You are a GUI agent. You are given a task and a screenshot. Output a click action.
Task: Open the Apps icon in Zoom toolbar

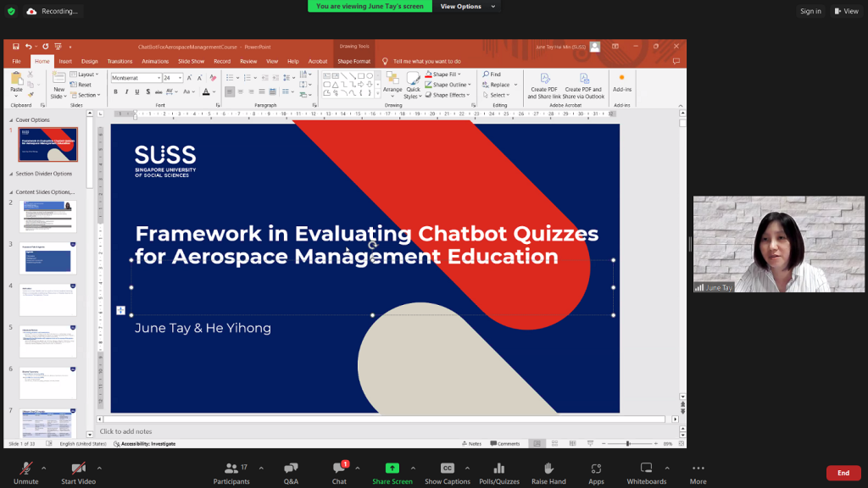[x=596, y=469]
